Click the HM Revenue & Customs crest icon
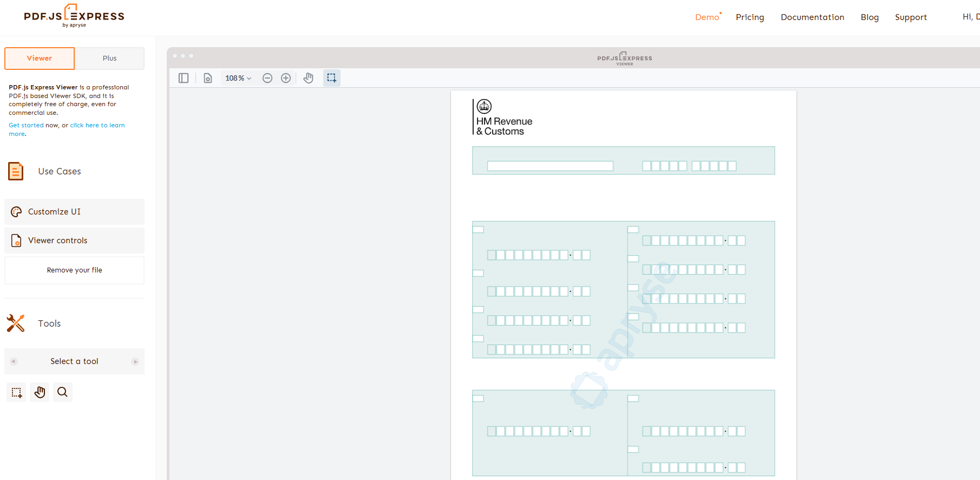This screenshot has height=480, width=980. tap(484, 106)
